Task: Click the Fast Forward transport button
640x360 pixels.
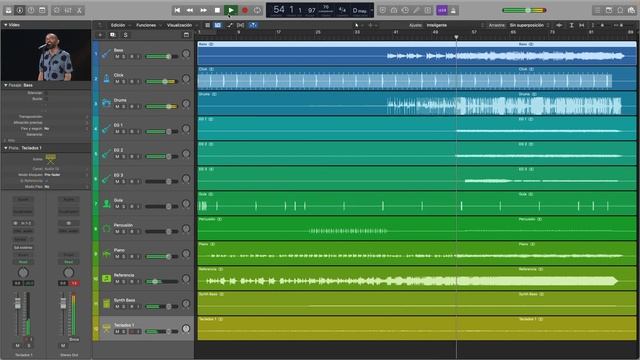Action: (x=203, y=10)
